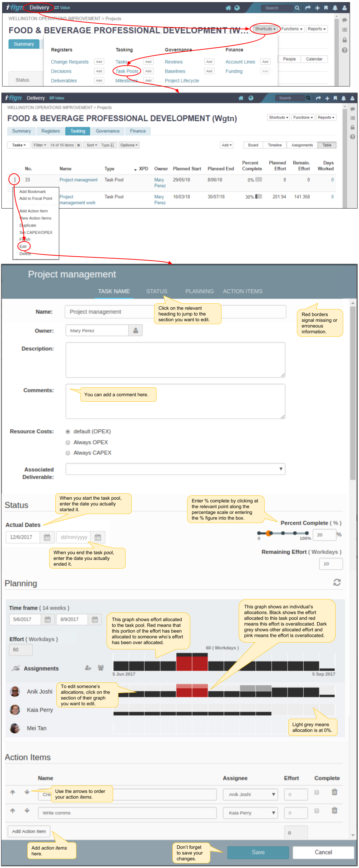Open the Add dropdown beside Board

click(x=227, y=145)
